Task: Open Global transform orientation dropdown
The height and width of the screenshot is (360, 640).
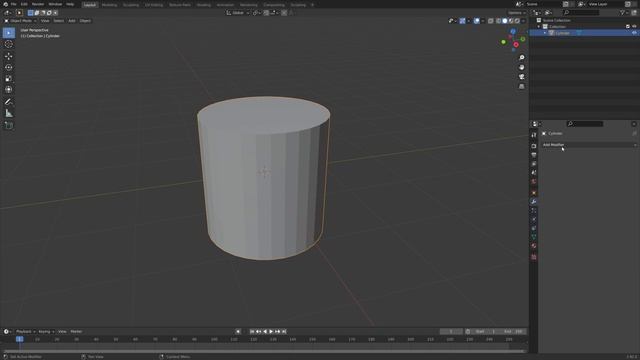Action: click(238, 13)
